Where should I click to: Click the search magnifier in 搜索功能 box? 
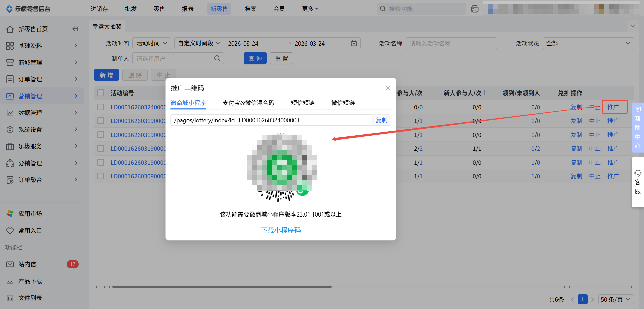point(383,9)
